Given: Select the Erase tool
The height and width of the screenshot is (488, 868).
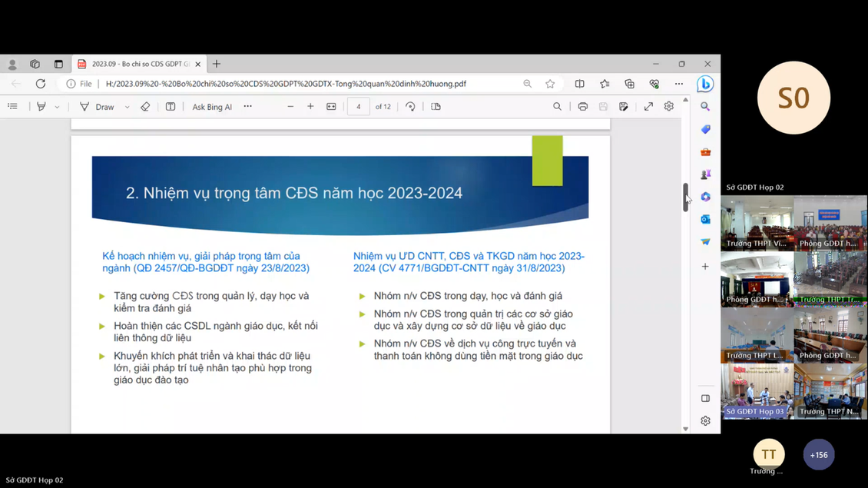Looking at the screenshot, I should tap(145, 107).
